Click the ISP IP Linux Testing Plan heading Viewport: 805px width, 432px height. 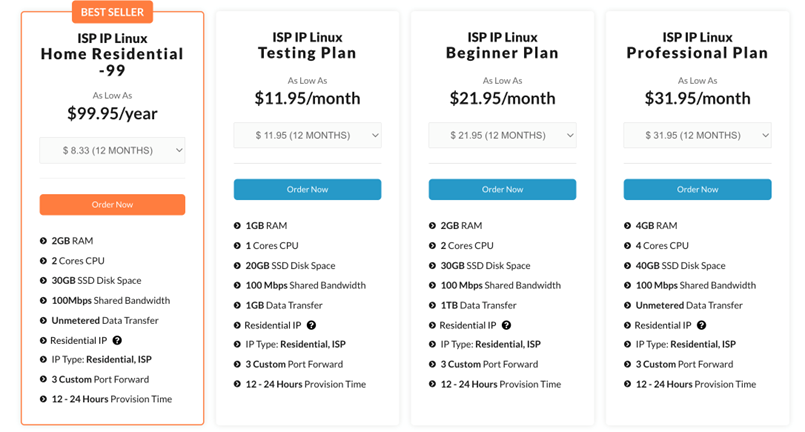coord(307,46)
